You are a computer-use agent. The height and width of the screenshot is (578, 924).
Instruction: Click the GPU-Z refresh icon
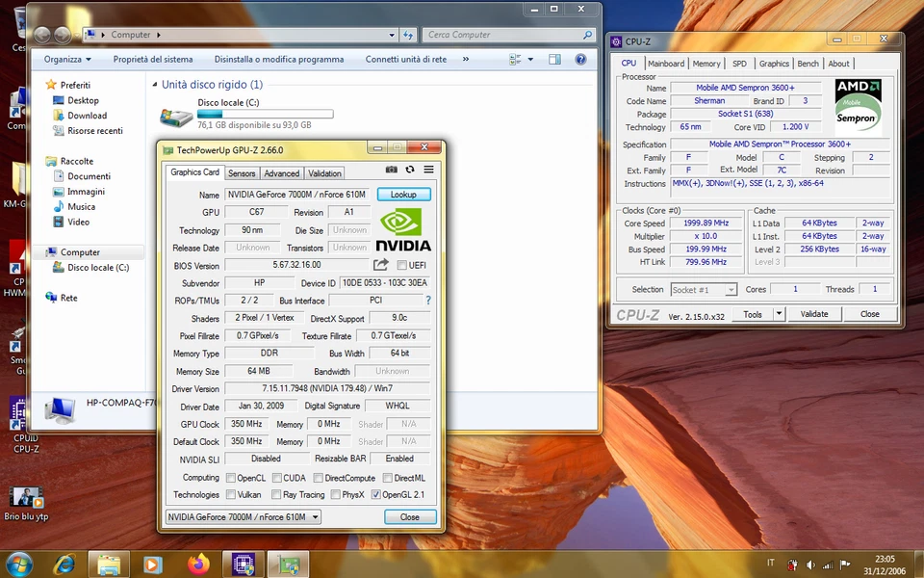410,170
